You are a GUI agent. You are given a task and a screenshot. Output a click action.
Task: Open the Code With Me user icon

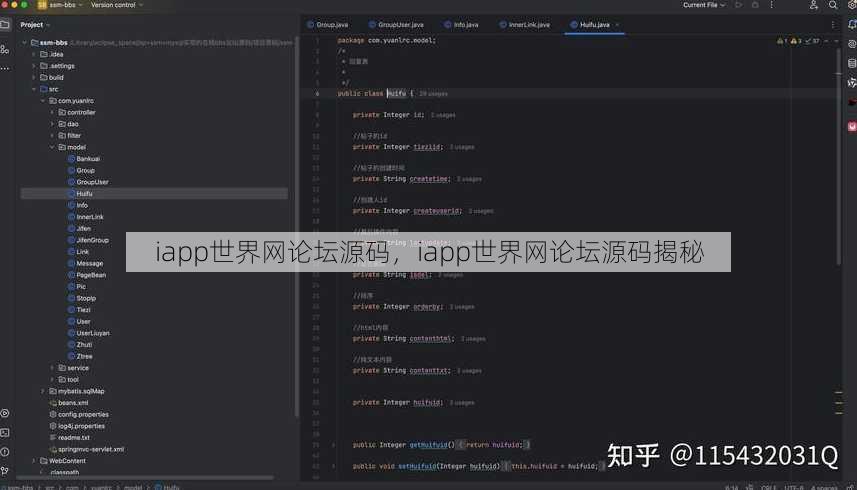[813, 5]
